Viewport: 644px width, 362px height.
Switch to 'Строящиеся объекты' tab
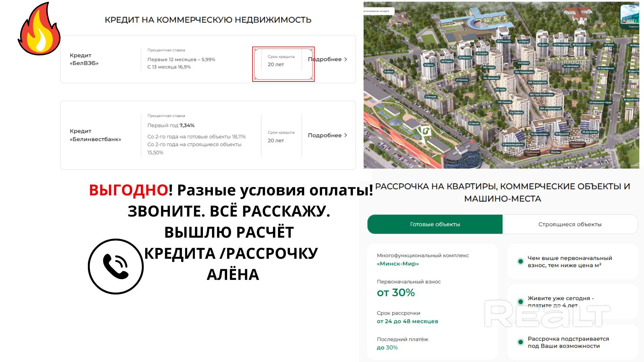[570, 224]
